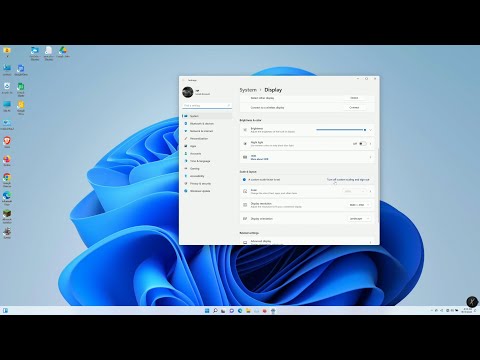Open taskbar Search icon

coord(215,311)
